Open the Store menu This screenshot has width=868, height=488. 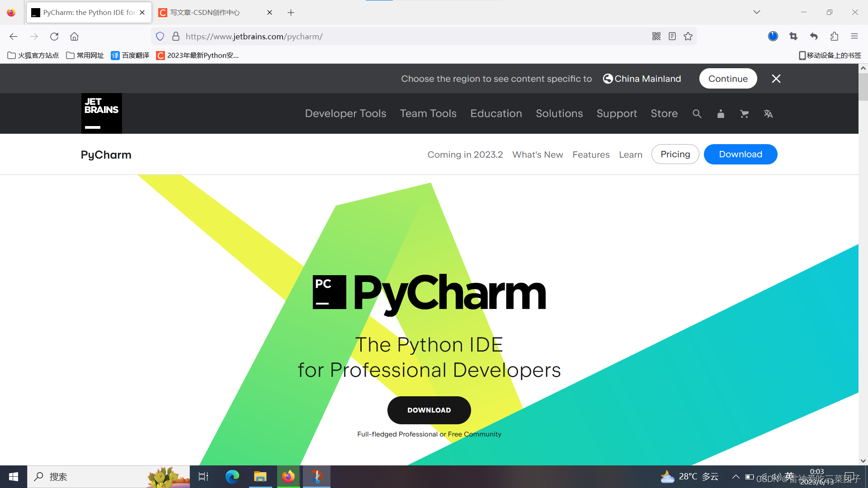click(664, 113)
